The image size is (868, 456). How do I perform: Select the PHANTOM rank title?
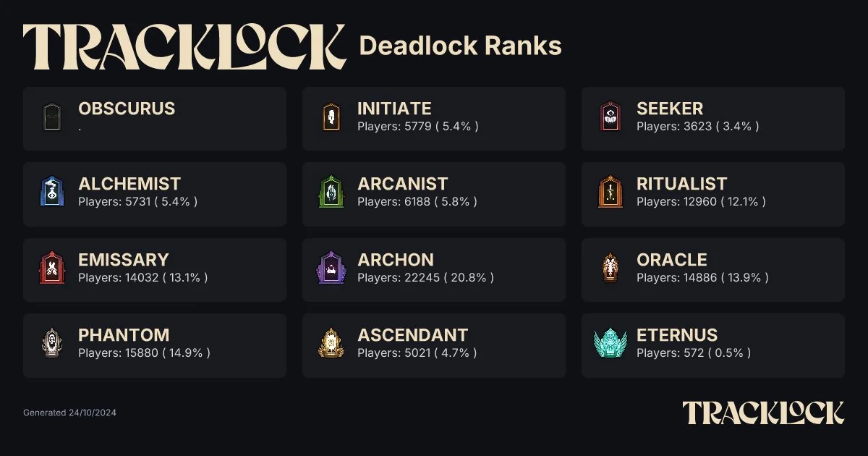(124, 335)
